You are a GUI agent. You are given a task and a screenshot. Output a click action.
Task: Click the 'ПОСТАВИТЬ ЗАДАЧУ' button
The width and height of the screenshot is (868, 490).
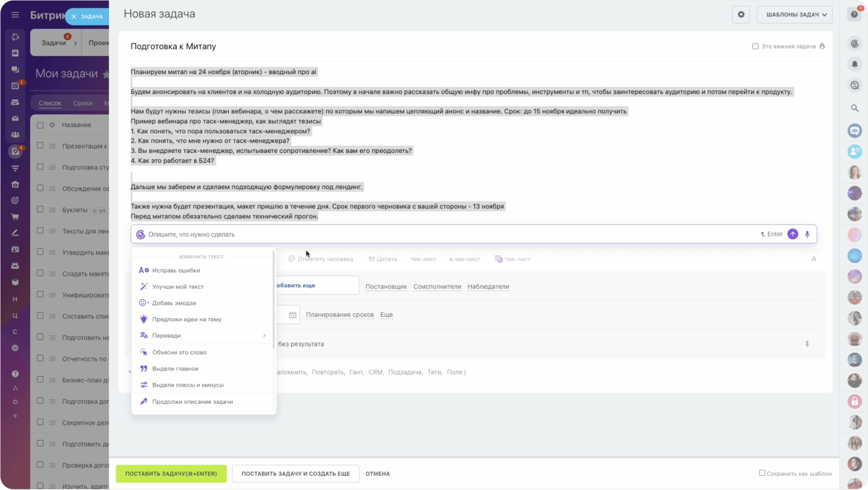pyautogui.click(x=171, y=473)
